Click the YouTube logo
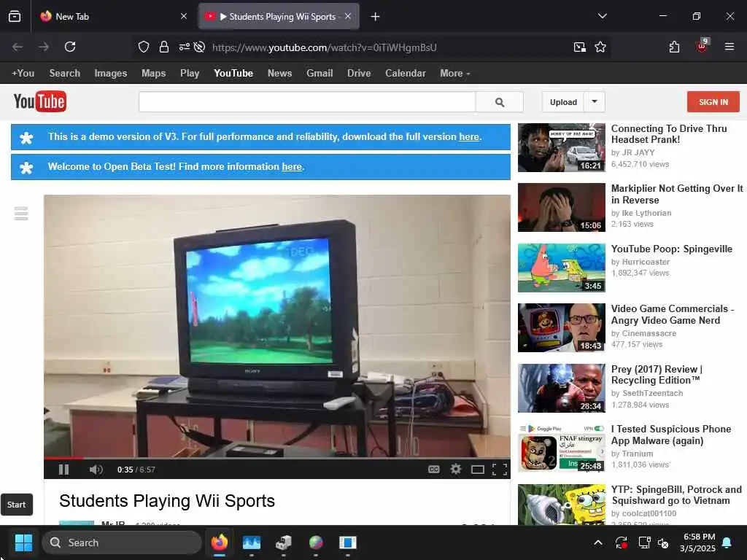747x560 pixels. tap(40, 101)
